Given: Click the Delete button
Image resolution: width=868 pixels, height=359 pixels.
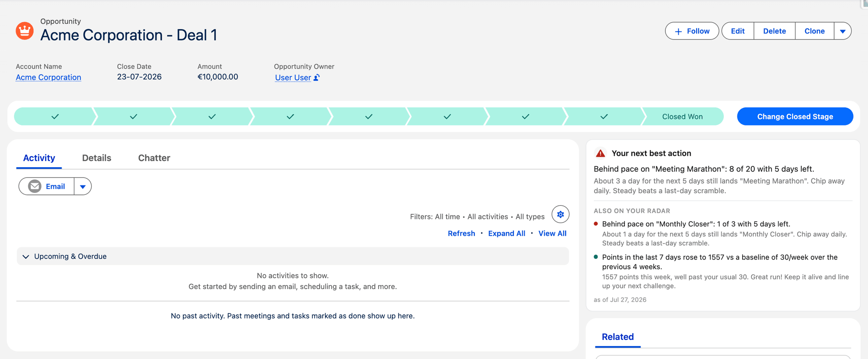Looking at the screenshot, I should (774, 31).
